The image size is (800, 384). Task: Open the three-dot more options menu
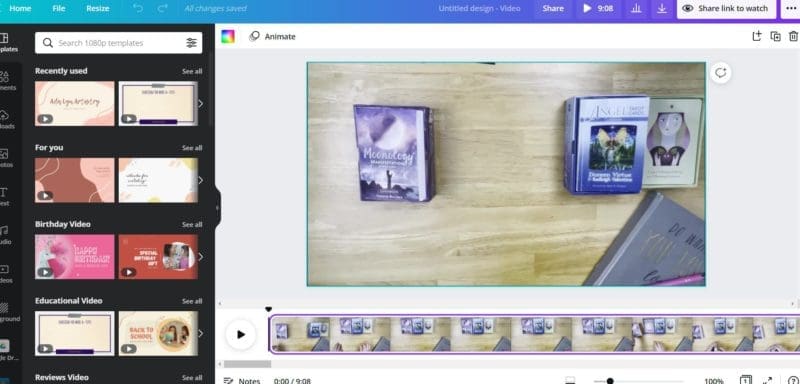click(791, 9)
